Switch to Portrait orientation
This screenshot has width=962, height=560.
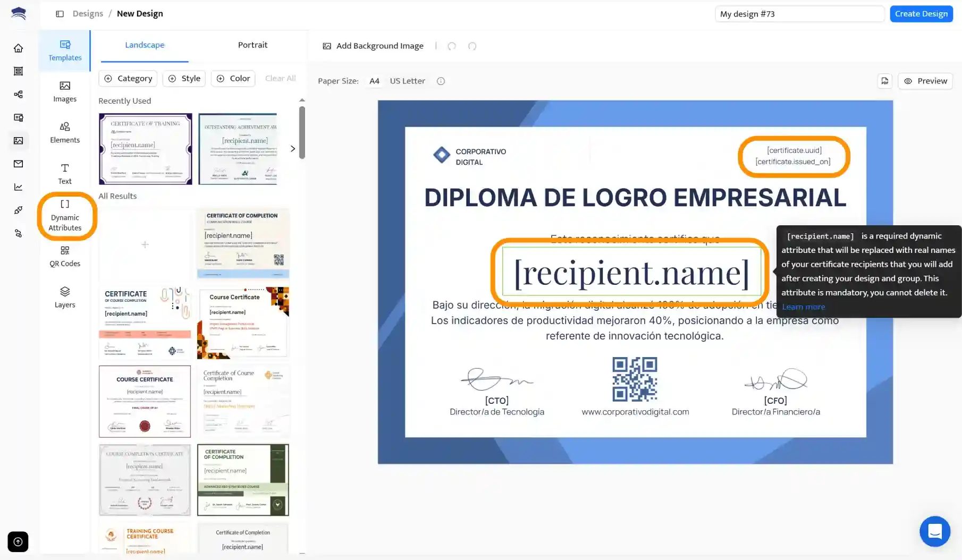click(252, 45)
